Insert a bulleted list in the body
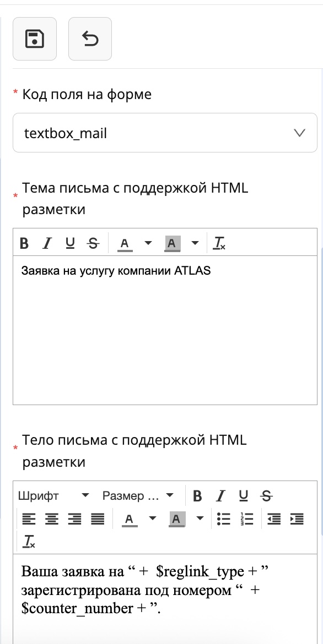The width and height of the screenshot is (323, 644). pos(224,518)
